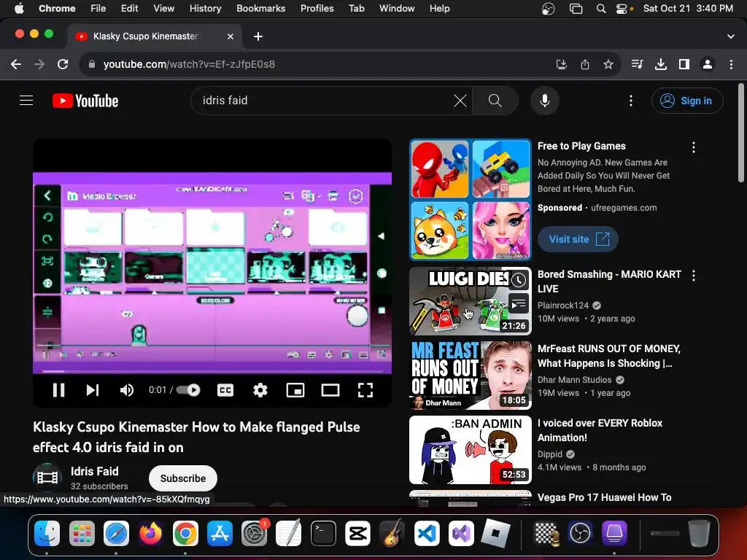Toggle closed captions (CC) on the player

[x=225, y=390]
